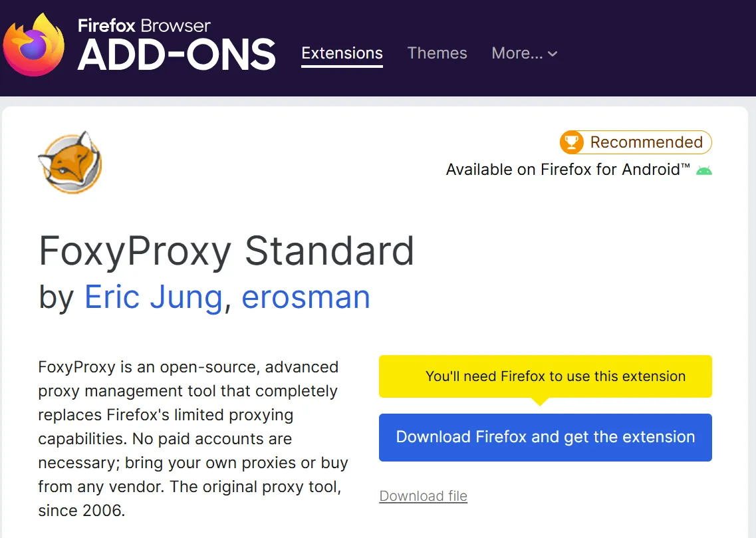This screenshot has width=756, height=538.
Task: Click the Firefox flame logo icon
Action: click(x=34, y=45)
